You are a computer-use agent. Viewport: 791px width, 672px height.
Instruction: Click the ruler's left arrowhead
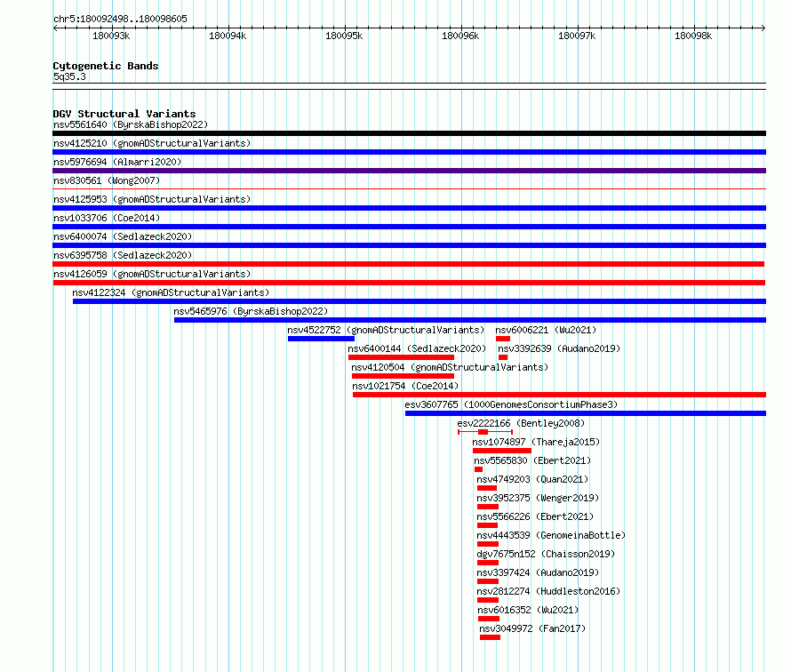55,28
